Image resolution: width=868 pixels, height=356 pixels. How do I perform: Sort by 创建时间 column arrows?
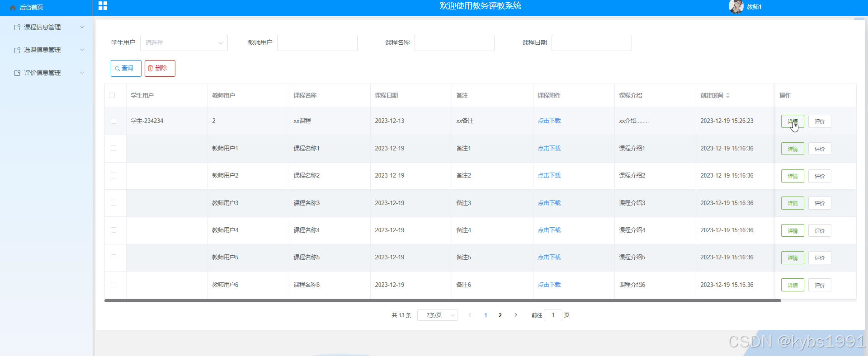point(728,95)
